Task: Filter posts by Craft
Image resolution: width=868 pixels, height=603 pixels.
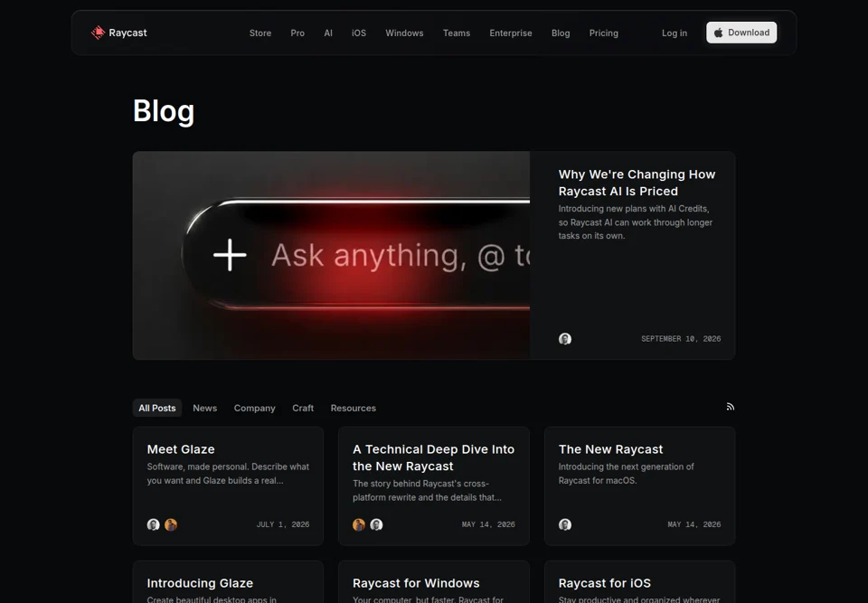Action: coord(303,408)
